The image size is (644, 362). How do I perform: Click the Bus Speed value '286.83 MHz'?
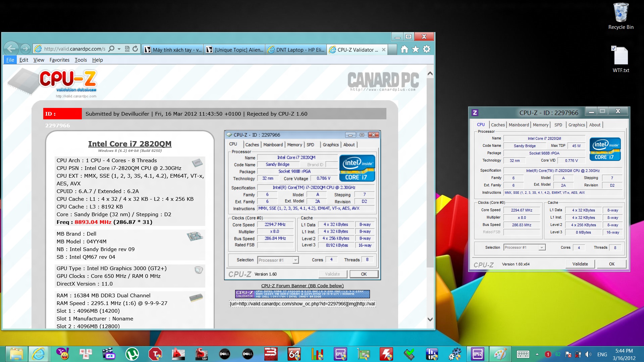(522, 225)
